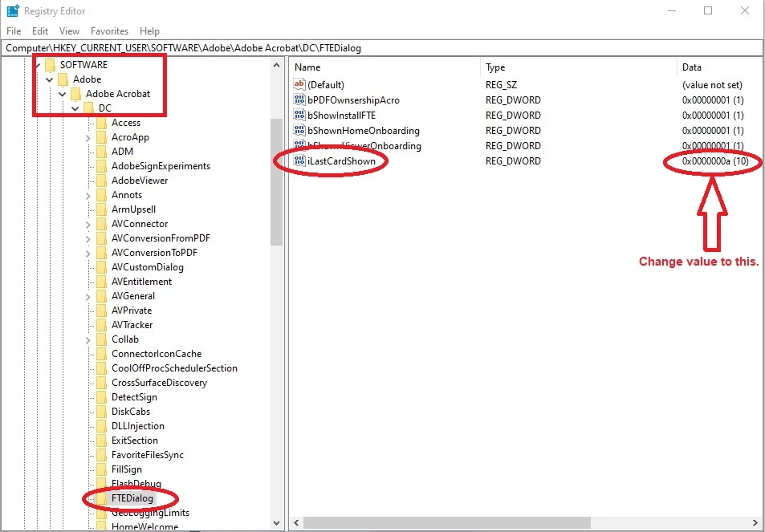Click the DetectSign folder icon

click(101, 397)
